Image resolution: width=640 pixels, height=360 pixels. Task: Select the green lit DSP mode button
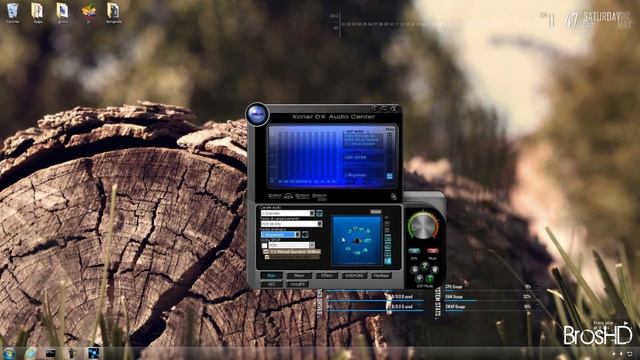click(x=430, y=279)
